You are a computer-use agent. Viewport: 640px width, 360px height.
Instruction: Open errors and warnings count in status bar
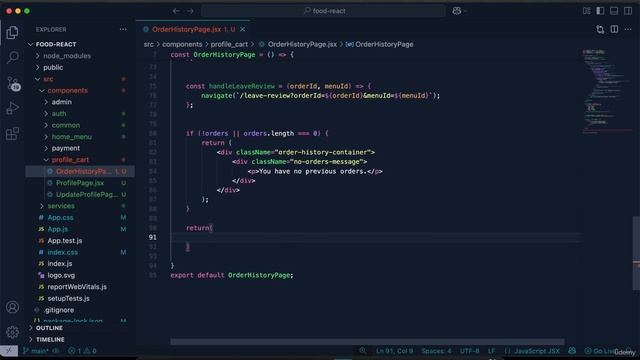[x=82, y=351]
